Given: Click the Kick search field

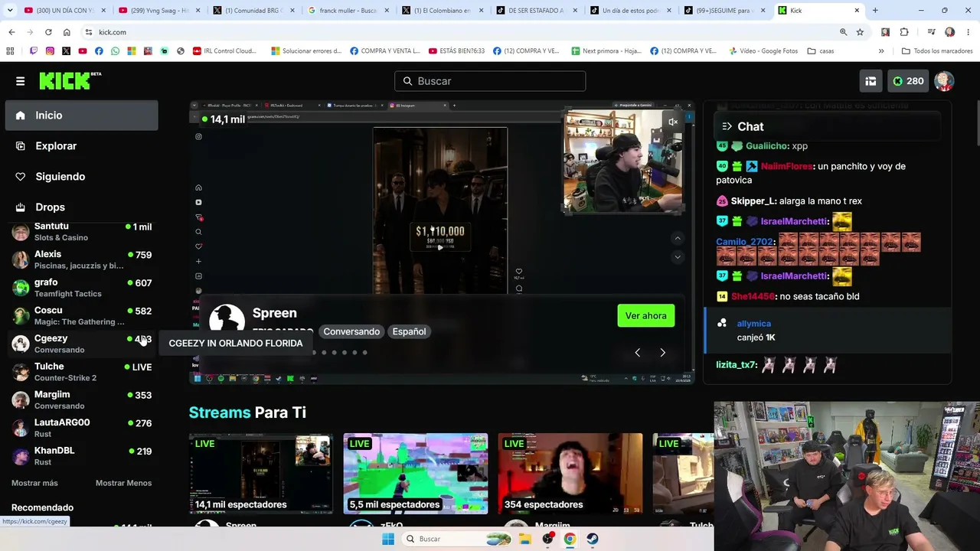Looking at the screenshot, I should (490, 81).
